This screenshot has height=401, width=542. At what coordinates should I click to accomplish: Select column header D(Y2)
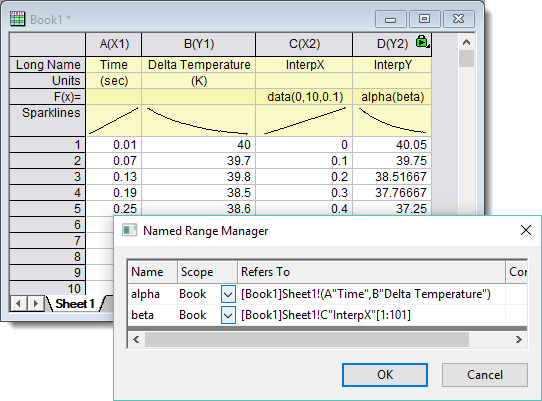392,44
